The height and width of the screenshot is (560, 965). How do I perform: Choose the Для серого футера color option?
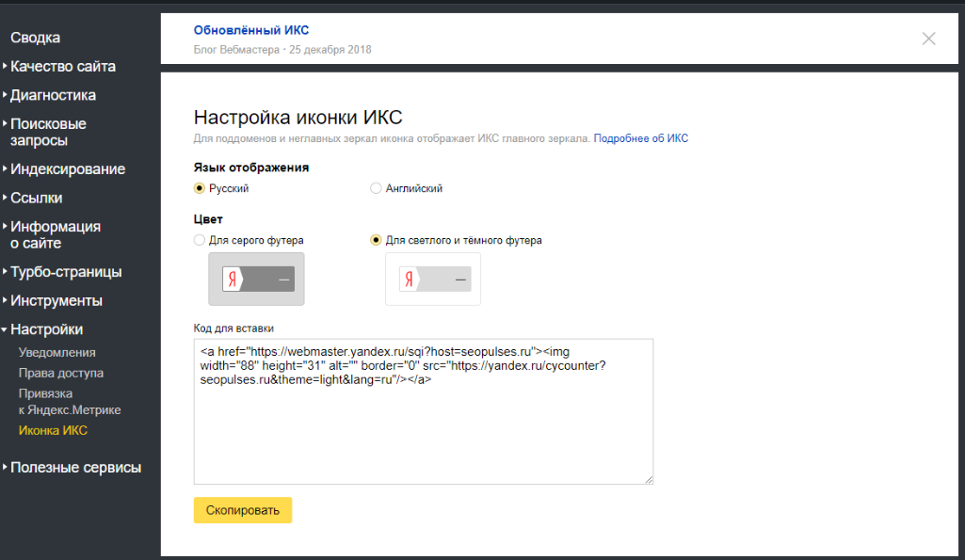click(x=200, y=240)
